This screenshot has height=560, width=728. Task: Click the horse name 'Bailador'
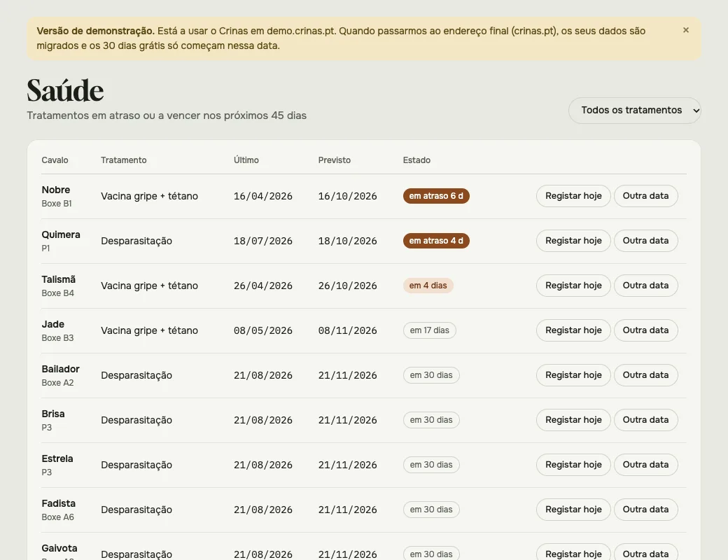(x=60, y=369)
